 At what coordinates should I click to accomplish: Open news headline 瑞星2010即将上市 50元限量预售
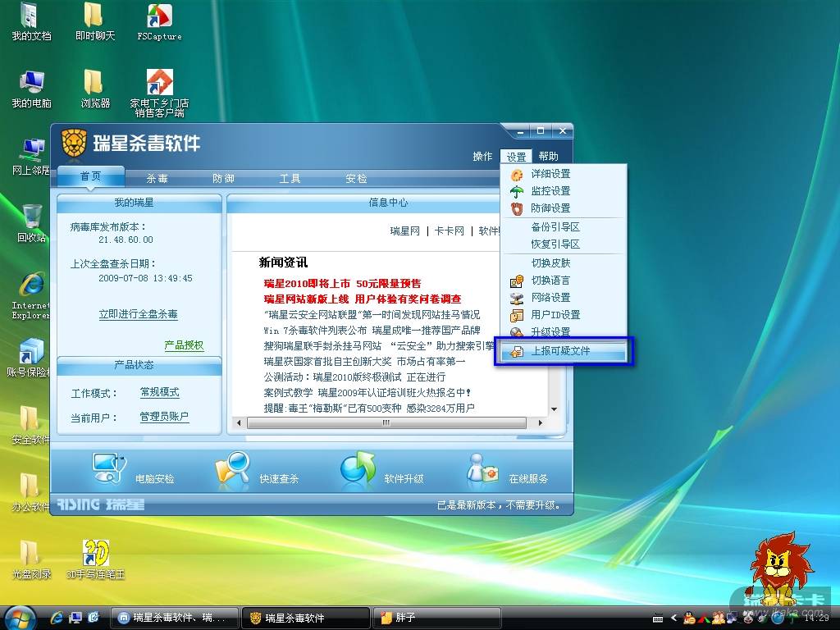[342, 283]
